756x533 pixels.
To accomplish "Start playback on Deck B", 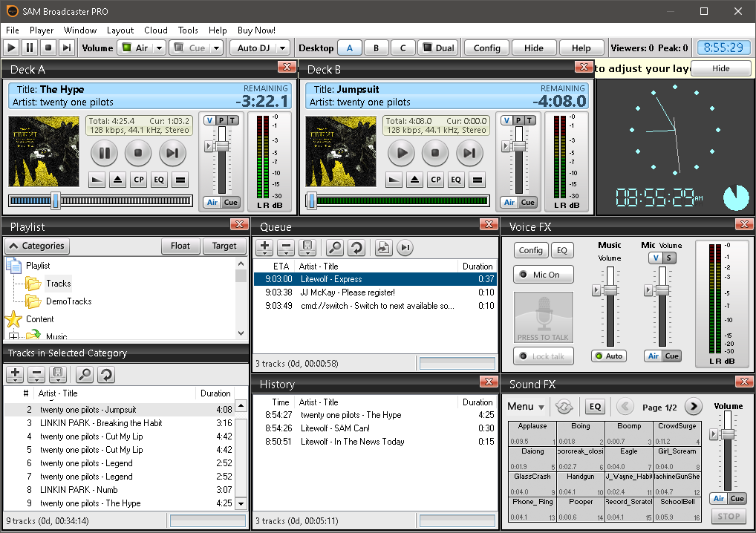I will 401,153.
